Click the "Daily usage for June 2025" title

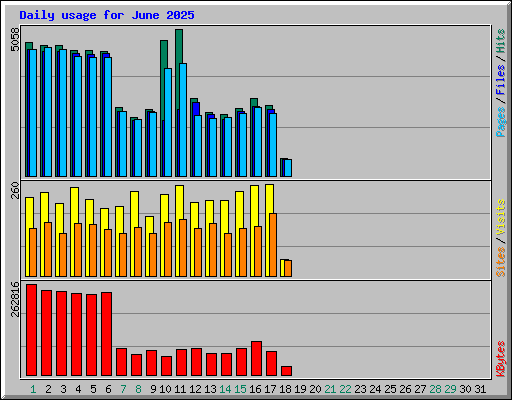(107, 15)
